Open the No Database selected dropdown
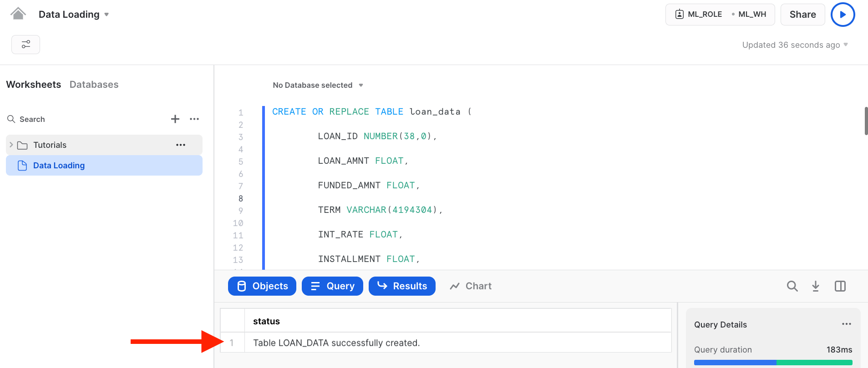Screen dimensions: 868x368 [x=318, y=86]
